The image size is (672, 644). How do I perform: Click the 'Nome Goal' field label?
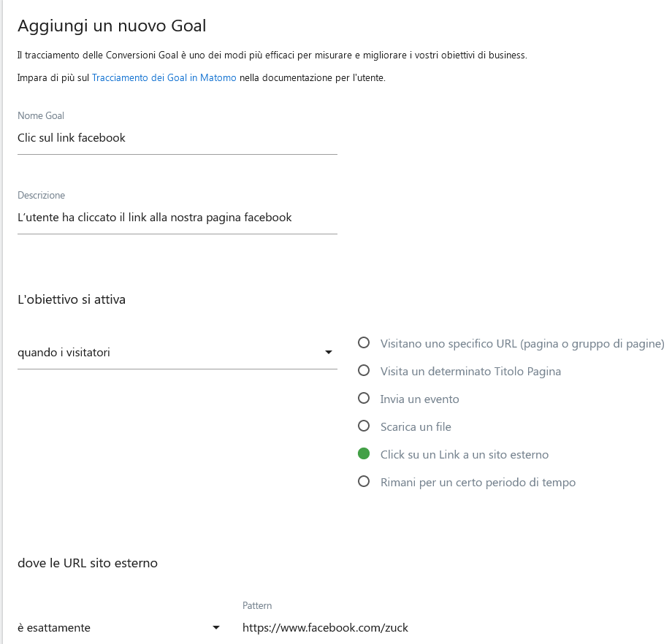[41, 116]
